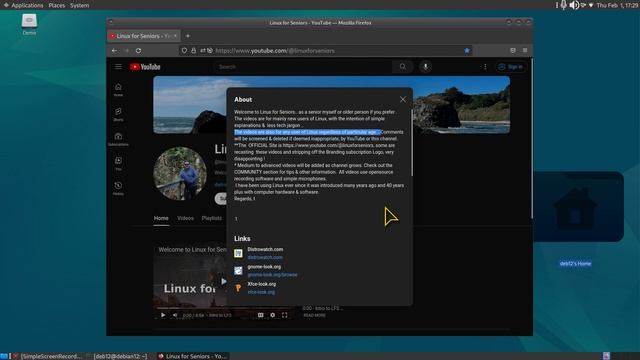Open History in YouTube sidebar

118,188
